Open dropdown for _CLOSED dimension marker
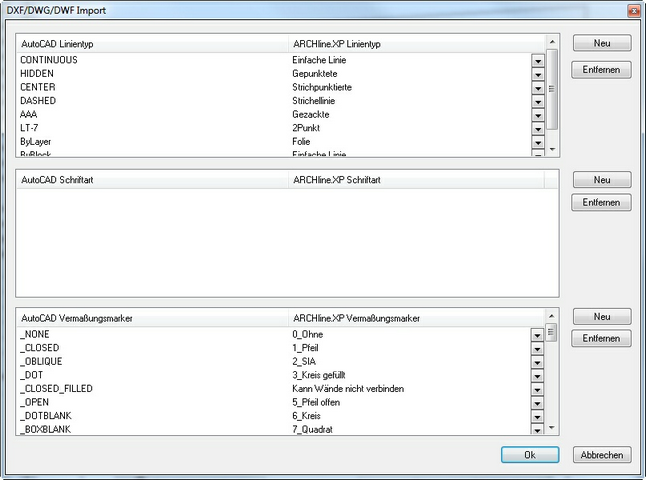This screenshot has width=646, height=480. click(537, 349)
